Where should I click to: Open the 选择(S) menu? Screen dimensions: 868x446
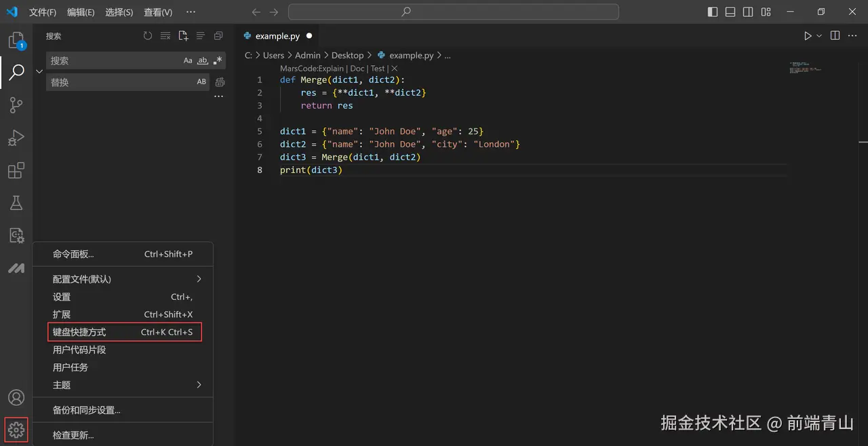coord(119,12)
